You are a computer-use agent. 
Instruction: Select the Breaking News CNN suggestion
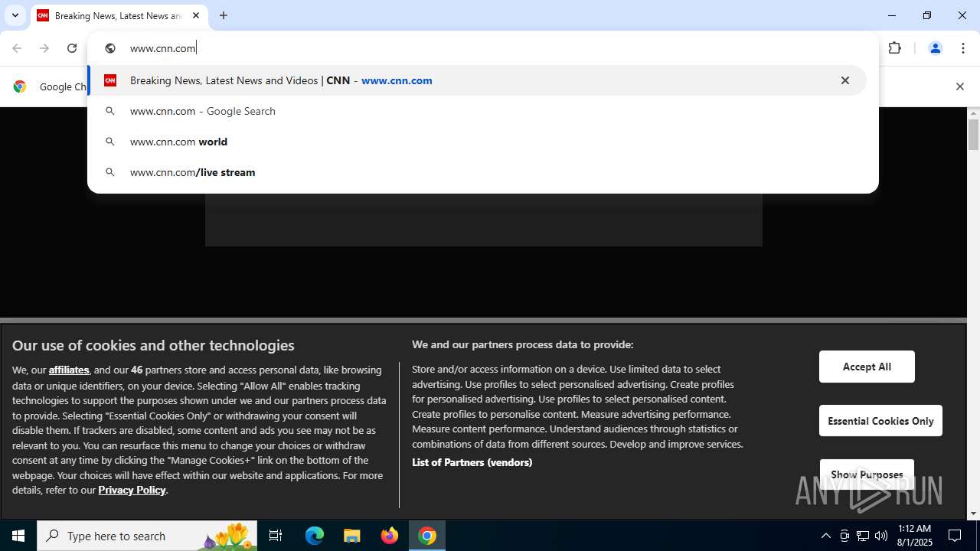click(x=477, y=80)
